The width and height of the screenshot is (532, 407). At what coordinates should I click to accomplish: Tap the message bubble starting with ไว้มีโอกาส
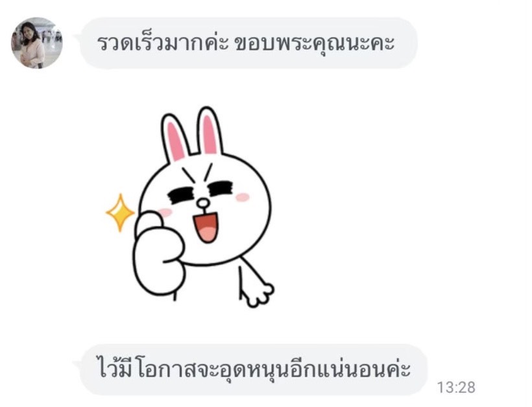point(253,369)
